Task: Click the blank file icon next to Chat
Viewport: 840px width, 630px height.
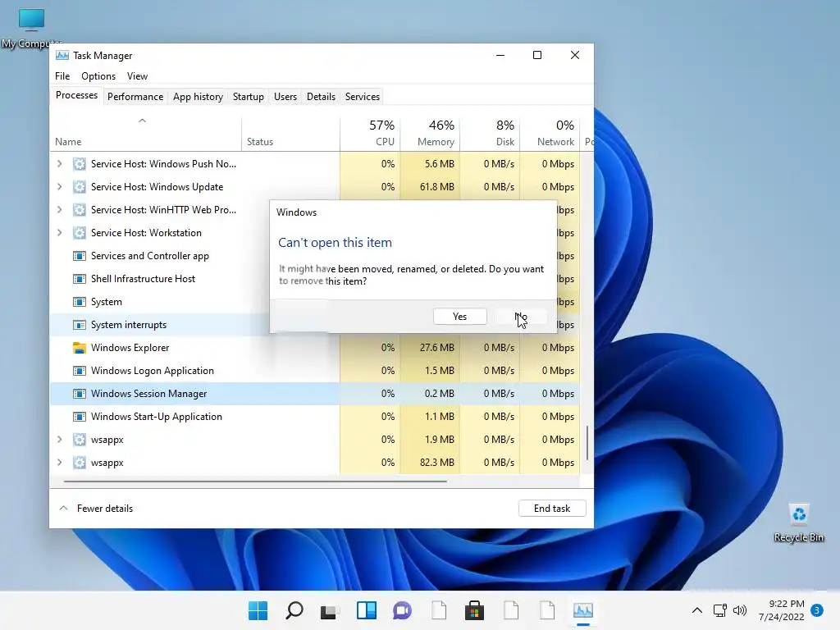Action: click(x=439, y=610)
